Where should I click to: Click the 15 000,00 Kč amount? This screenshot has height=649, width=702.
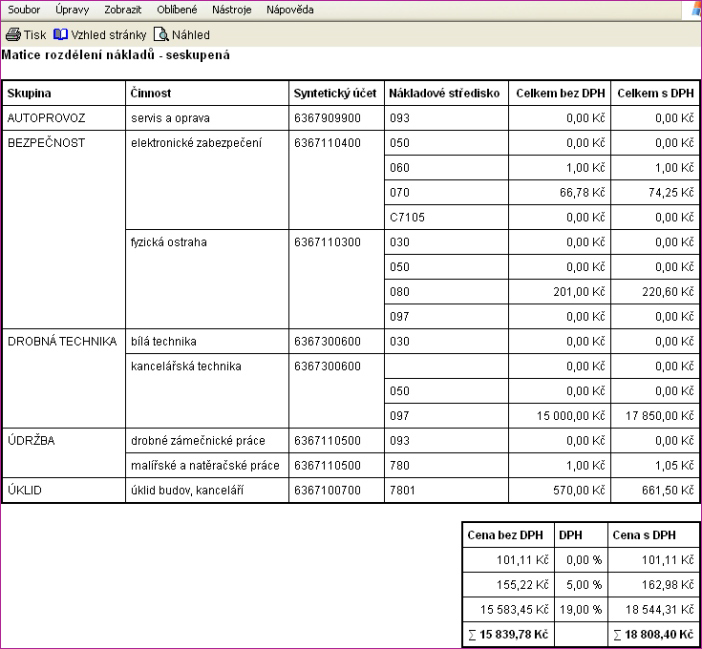tap(571, 416)
